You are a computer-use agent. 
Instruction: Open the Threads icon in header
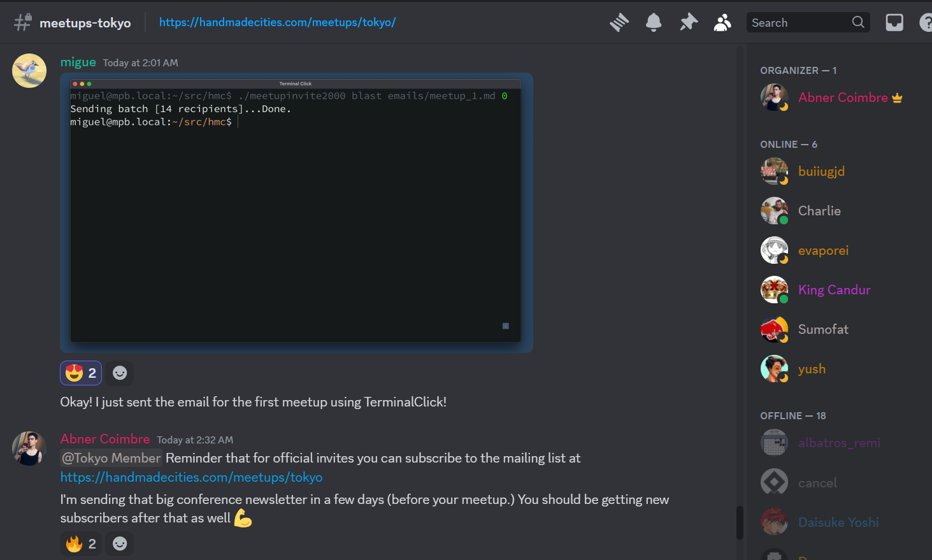(619, 23)
